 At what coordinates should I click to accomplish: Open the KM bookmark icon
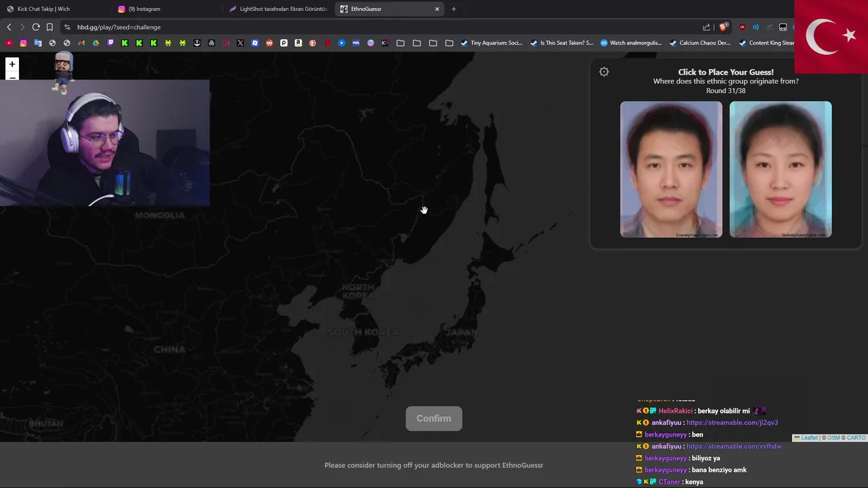(x=384, y=43)
